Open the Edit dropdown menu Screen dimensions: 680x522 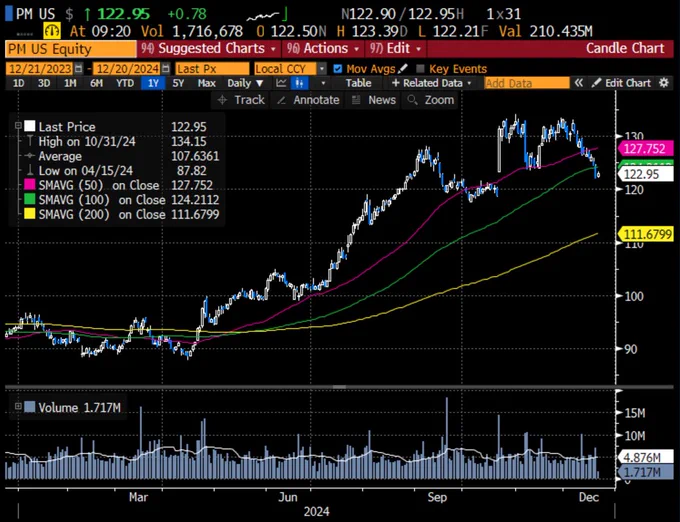pyautogui.click(x=396, y=49)
